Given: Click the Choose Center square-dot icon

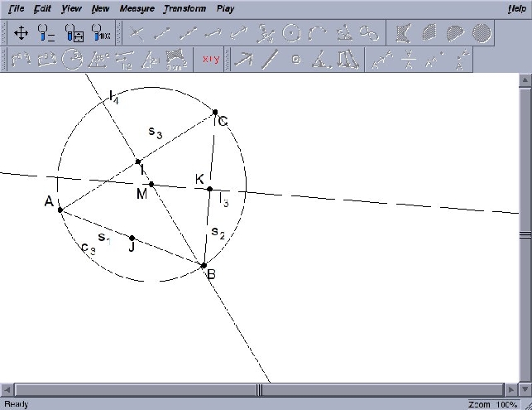Looking at the screenshot, I should coord(296,60).
